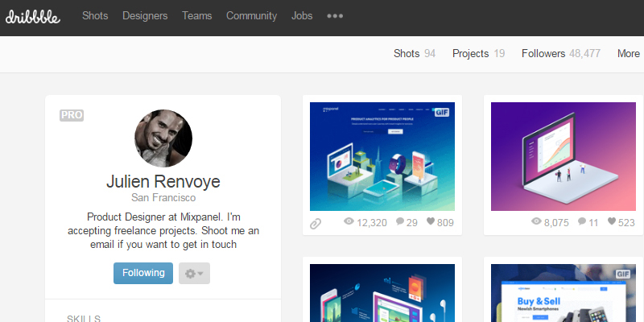
Task: Toggle the Following button
Action: point(143,273)
